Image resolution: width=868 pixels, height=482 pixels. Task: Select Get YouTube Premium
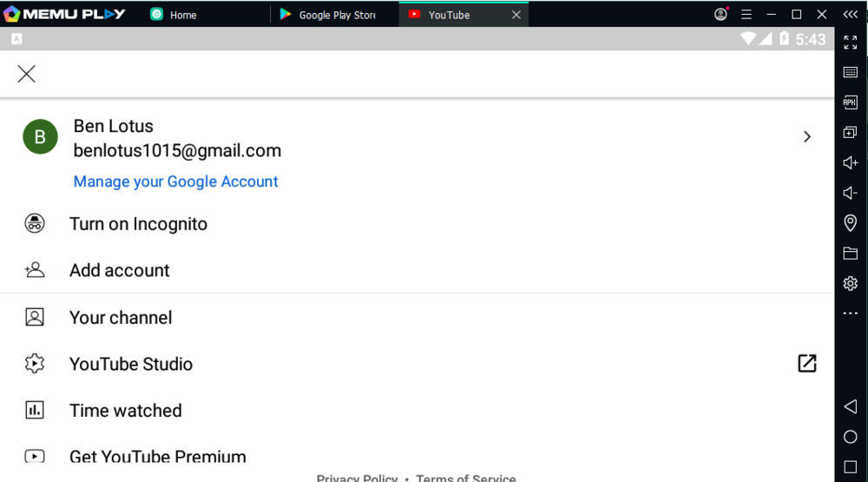pos(157,457)
